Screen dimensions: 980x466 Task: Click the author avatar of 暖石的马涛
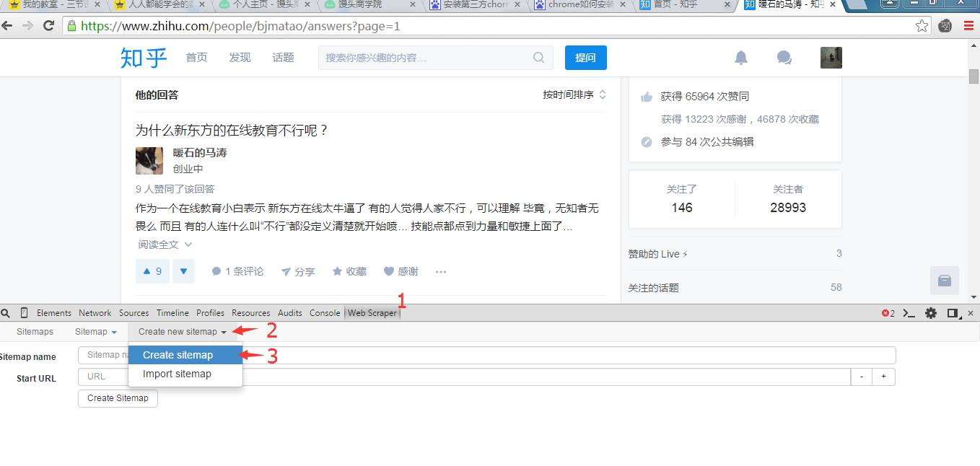click(x=149, y=161)
